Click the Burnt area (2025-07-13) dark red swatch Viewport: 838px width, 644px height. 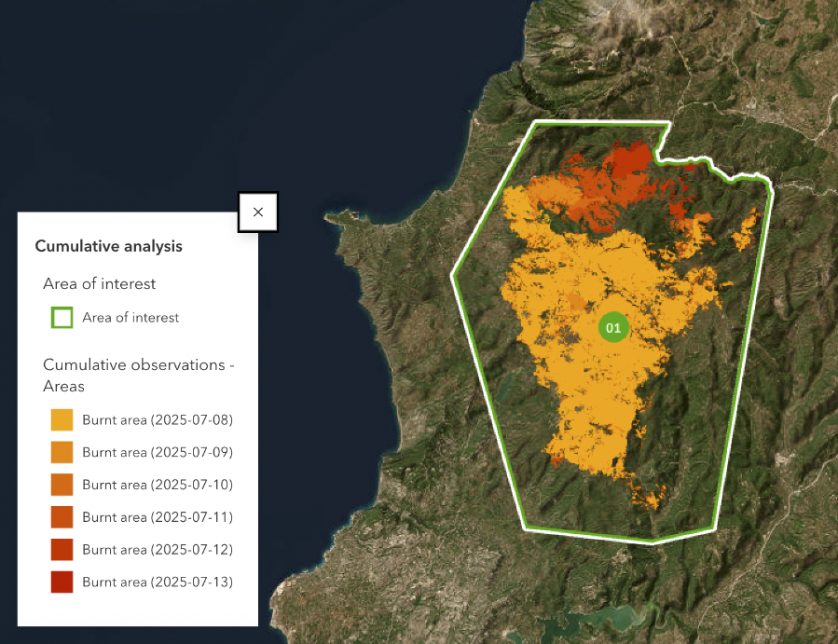pos(62,582)
